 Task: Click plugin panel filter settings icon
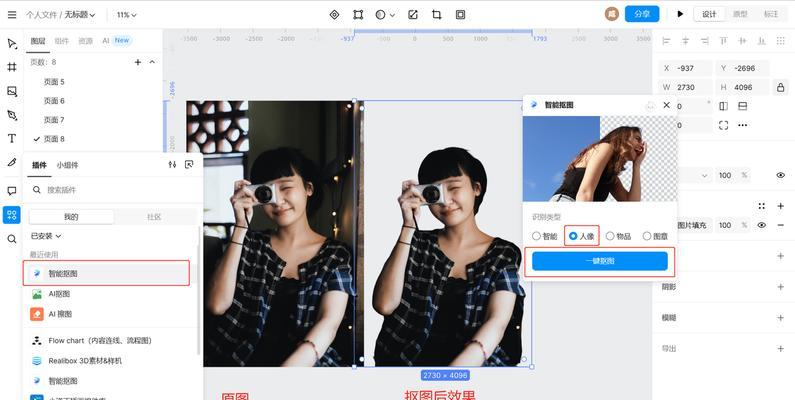pos(172,164)
